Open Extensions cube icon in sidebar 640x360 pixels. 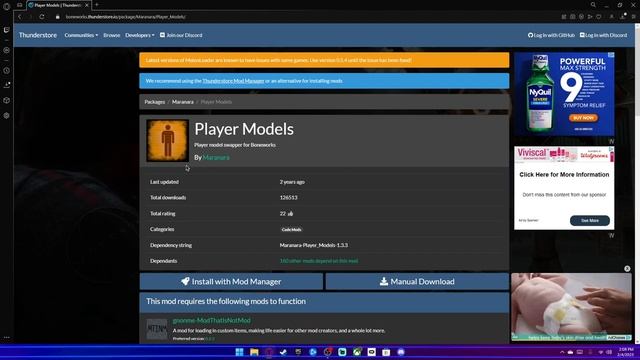(7, 100)
